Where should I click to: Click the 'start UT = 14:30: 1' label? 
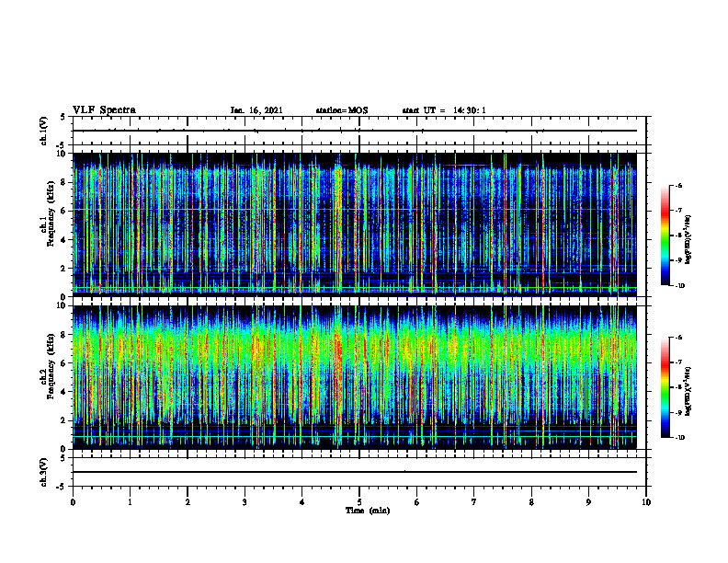click(444, 110)
